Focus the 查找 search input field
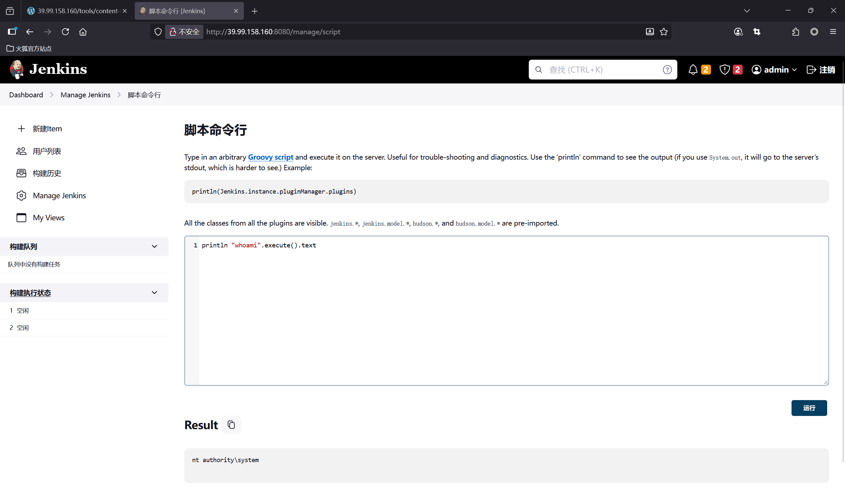 click(x=602, y=70)
